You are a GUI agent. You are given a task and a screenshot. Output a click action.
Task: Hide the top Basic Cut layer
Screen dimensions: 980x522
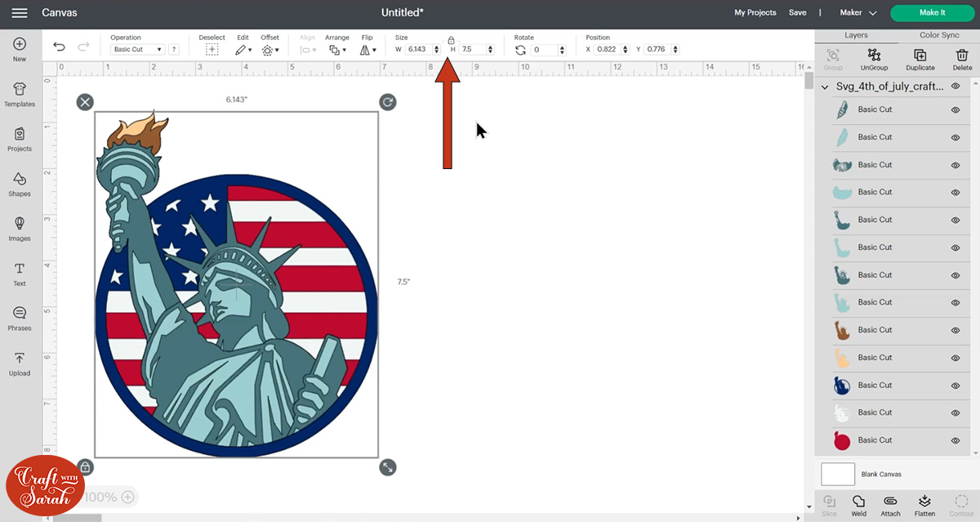(955, 109)
